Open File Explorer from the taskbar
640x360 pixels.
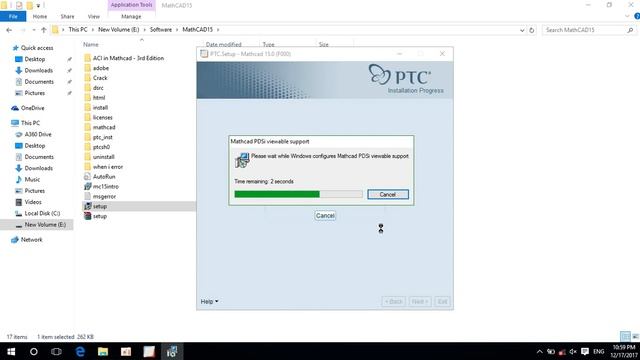[103, 351]
